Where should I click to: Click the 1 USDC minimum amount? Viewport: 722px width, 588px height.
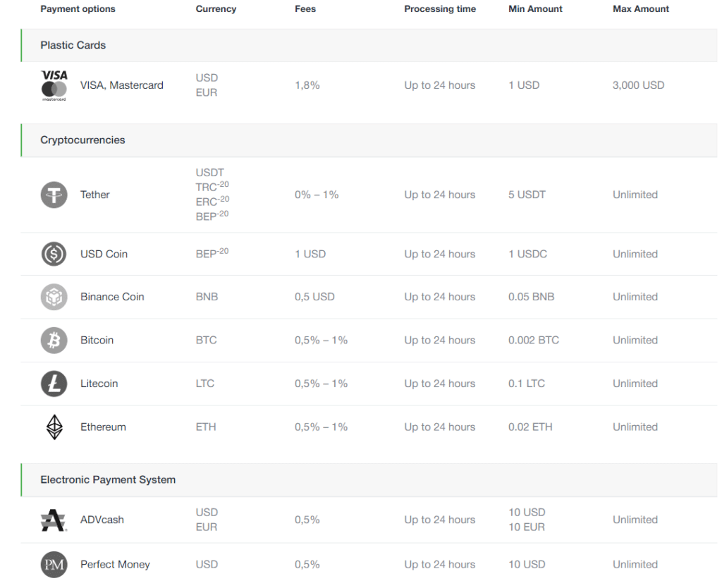click(527, 255)
